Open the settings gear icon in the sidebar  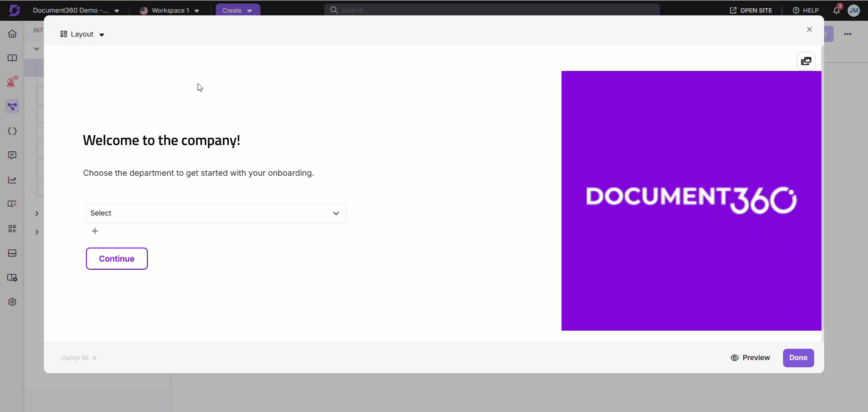tap(12, 302)
